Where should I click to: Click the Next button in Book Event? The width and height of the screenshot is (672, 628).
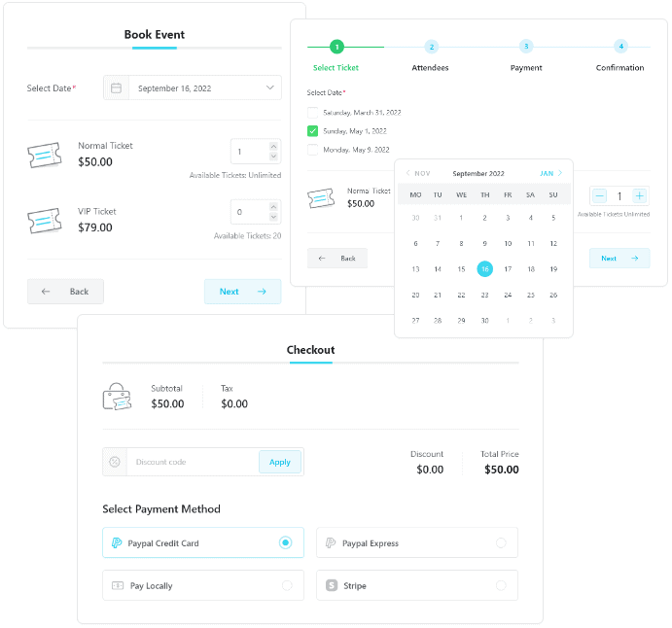coord(242,292)
